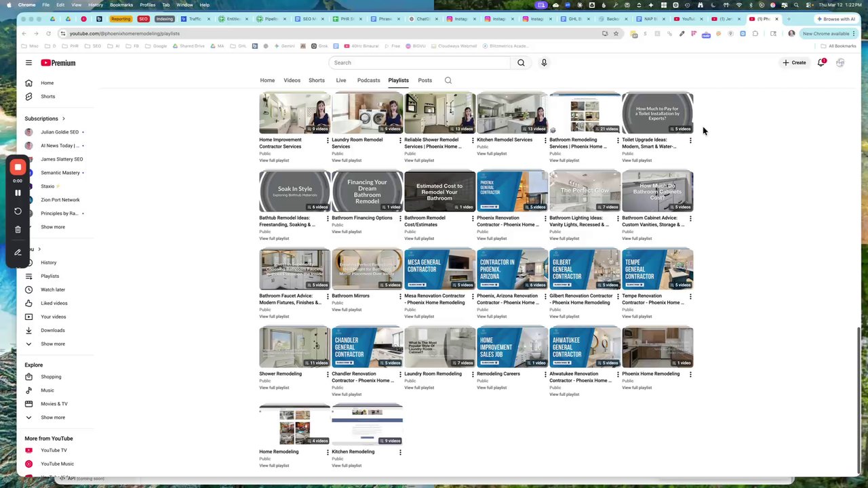Open the Bookmarks menu in the macOS menu bar

pyautogui.click(x=121, y=5)
